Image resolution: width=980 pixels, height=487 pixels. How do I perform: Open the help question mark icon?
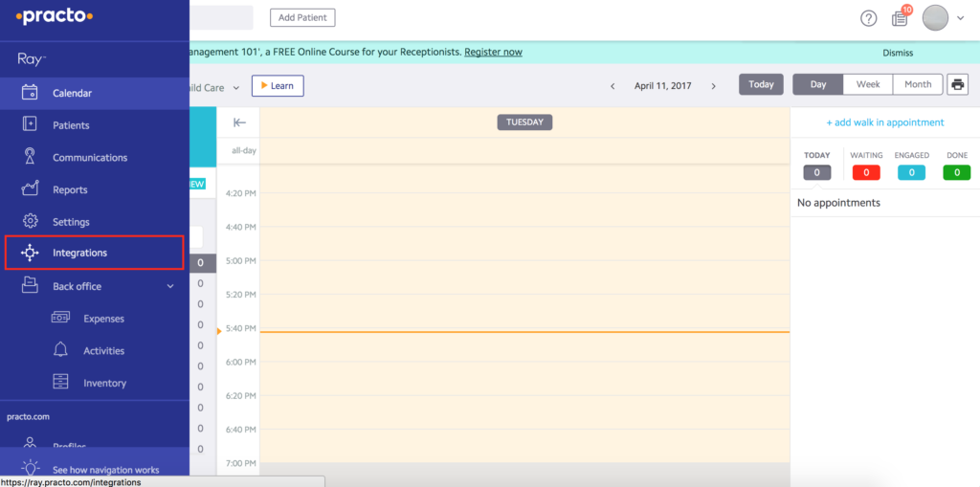coord(868,18)
